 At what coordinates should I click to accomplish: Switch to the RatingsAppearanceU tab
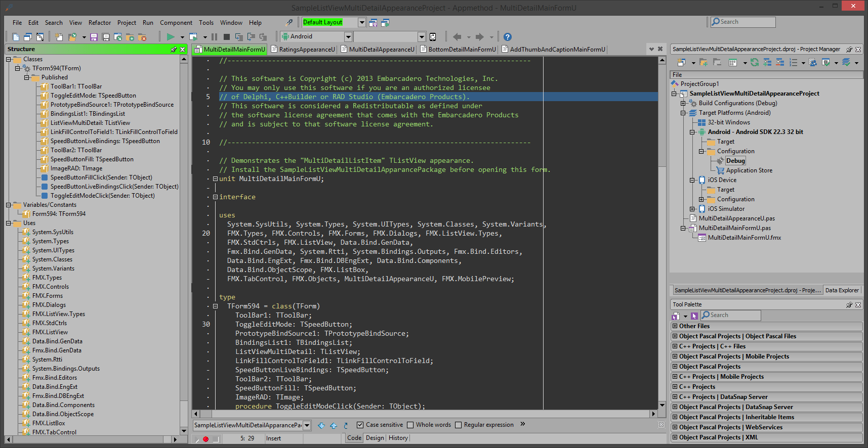303,50
